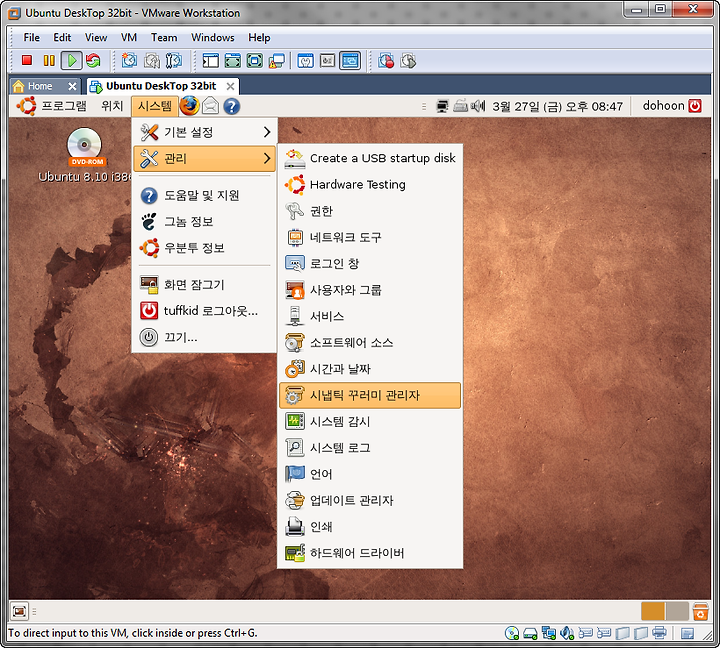Open Firefox from the Ubuntu panel
The image size is (720, 648).
[x=189, y=106]
